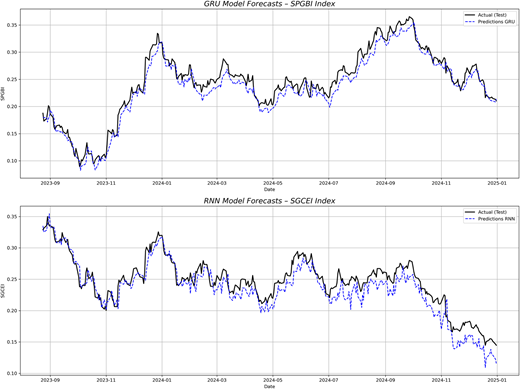This screenshot has height=389, width=520.
Task: Click date tick '2024-05' on RNN chart
Action: tap(273, 380)
